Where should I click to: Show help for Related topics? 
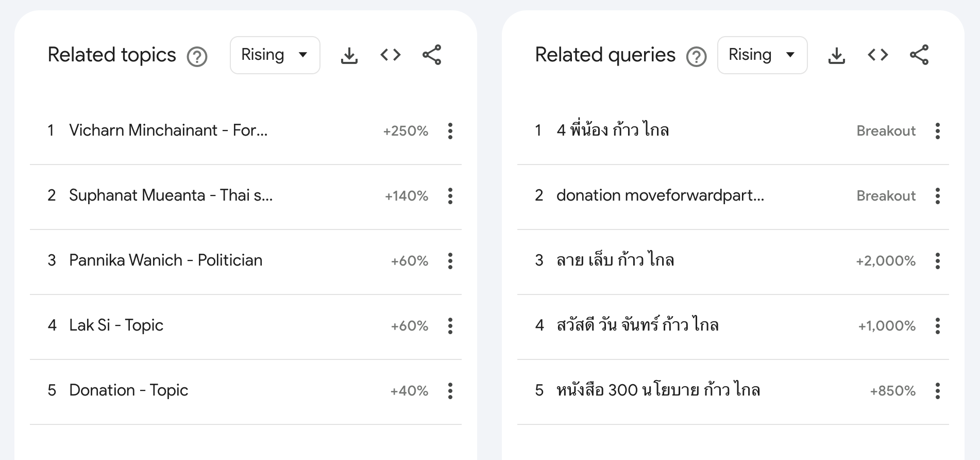[197, 56]
